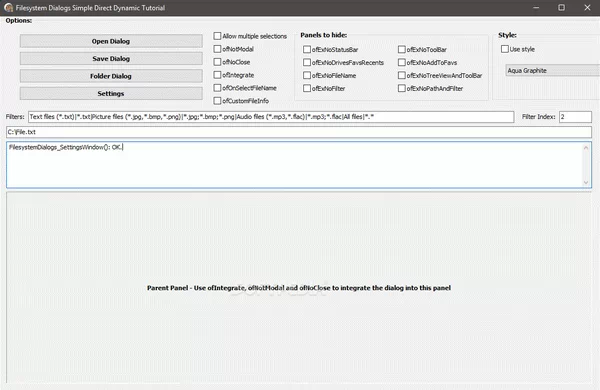
Task: Click the 'Panels to hide:' label
Action: 324,35
